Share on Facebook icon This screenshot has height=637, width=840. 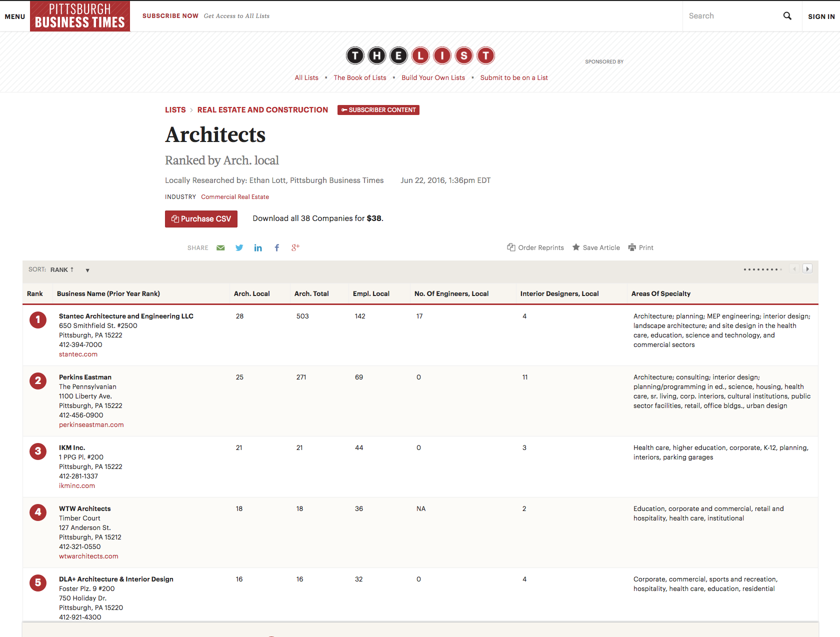pyautogui.click(x=277, y=247)
